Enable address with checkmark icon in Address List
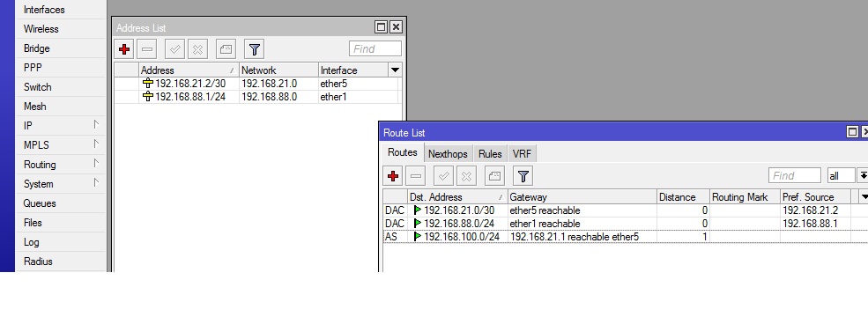The height and width of the screenshot is (317, 868). point(175,49)
